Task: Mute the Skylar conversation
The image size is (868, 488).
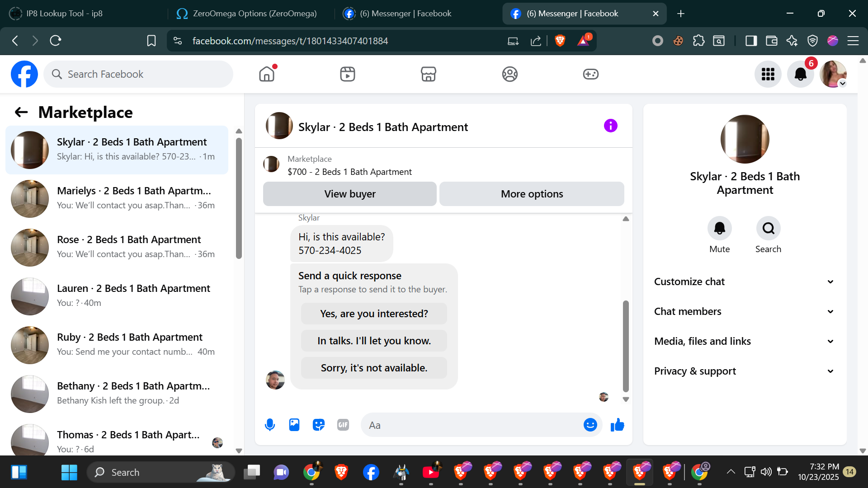Action: coord(719,229)
